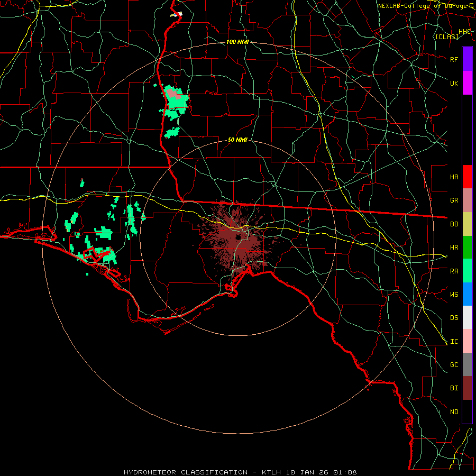Click the RA legend label
Screen dimensions: 476x476
coord(454,271)
